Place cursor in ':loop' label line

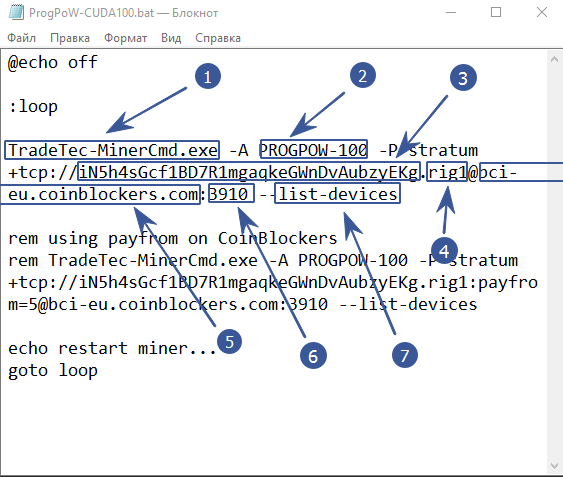pyautogui.click(x=33, y=106)
